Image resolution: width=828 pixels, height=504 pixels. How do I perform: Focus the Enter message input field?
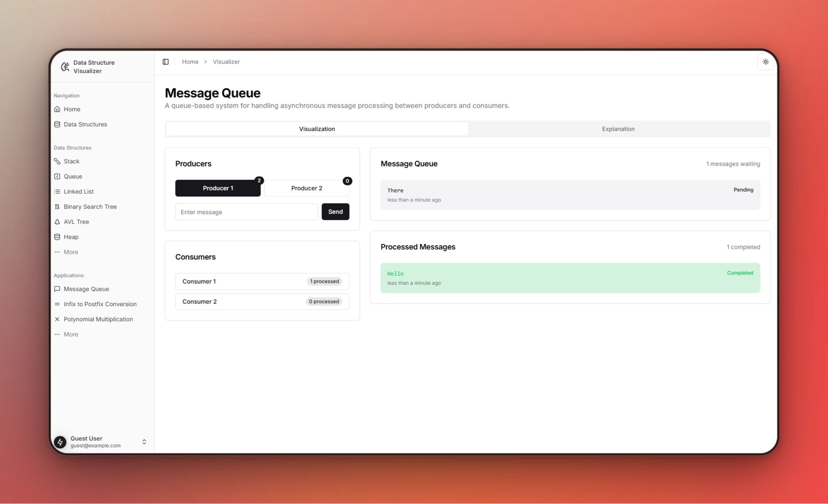pyautogui.click(x=246, y=212)
